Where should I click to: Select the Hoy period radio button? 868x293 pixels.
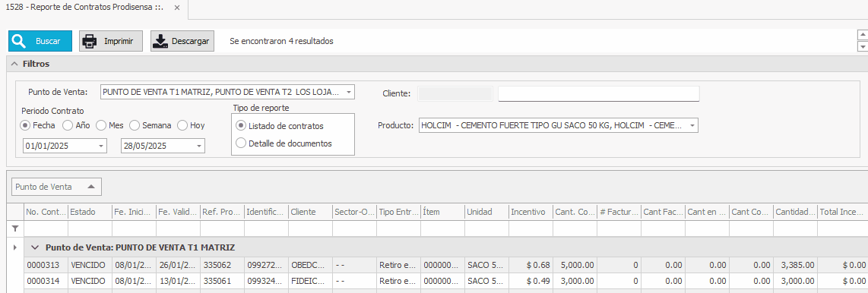182,125
